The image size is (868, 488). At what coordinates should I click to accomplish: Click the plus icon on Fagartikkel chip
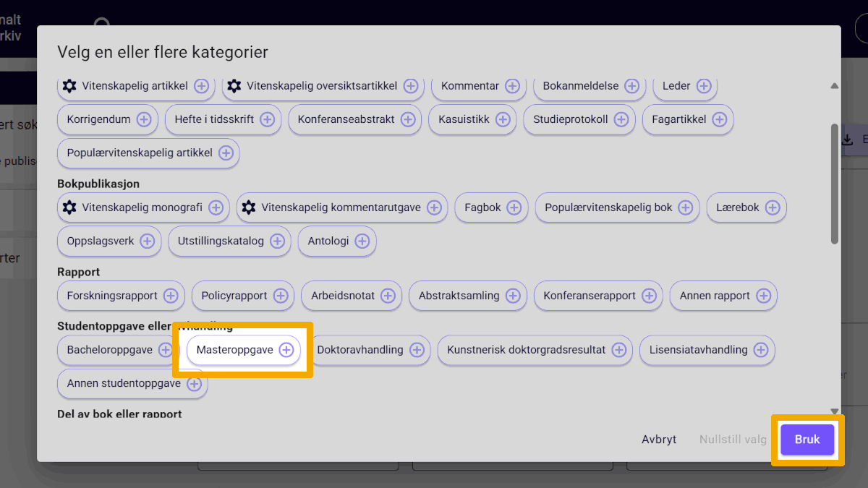coord(720,119)
